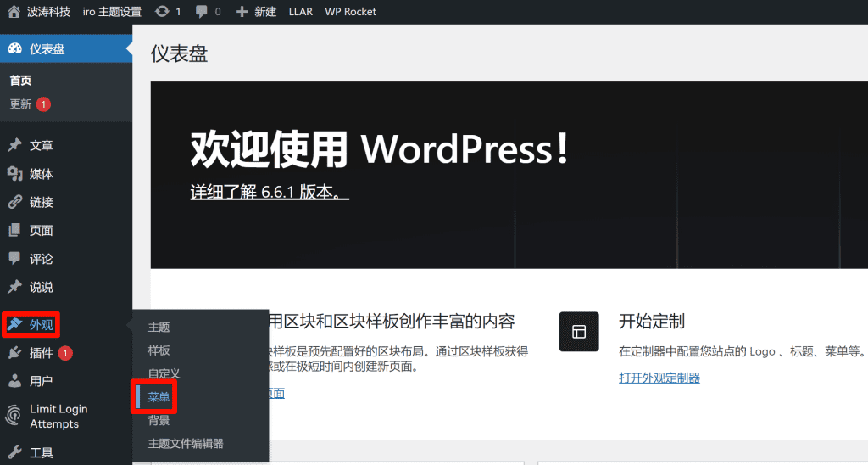Click the fingerprint icon for Limit Login Attempts
Viewport: 868px width, 465px height.
tap(14, 415)
